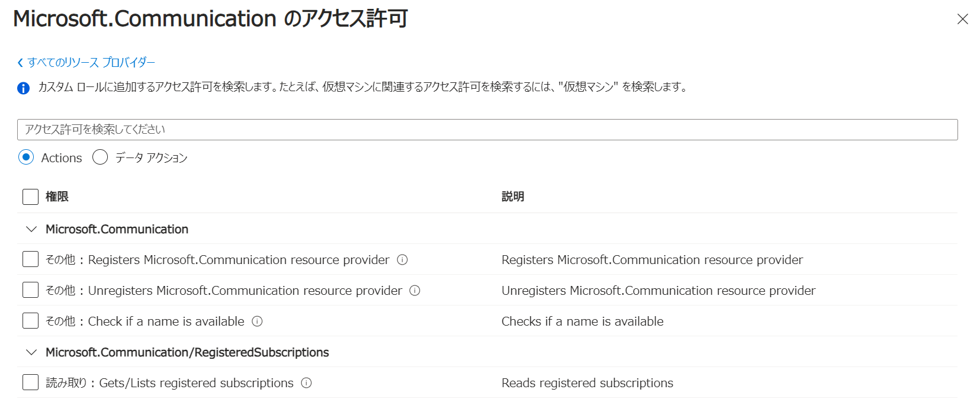Open info icon for Unregisters resource provider permission
The image size is (980, 402).
415,290
